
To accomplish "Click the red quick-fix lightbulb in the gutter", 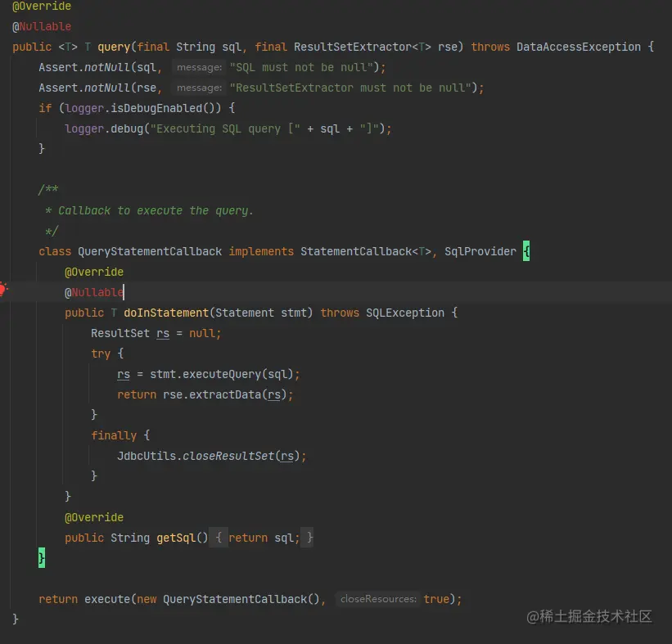I will pyautogui.click(x=3, y=289).
